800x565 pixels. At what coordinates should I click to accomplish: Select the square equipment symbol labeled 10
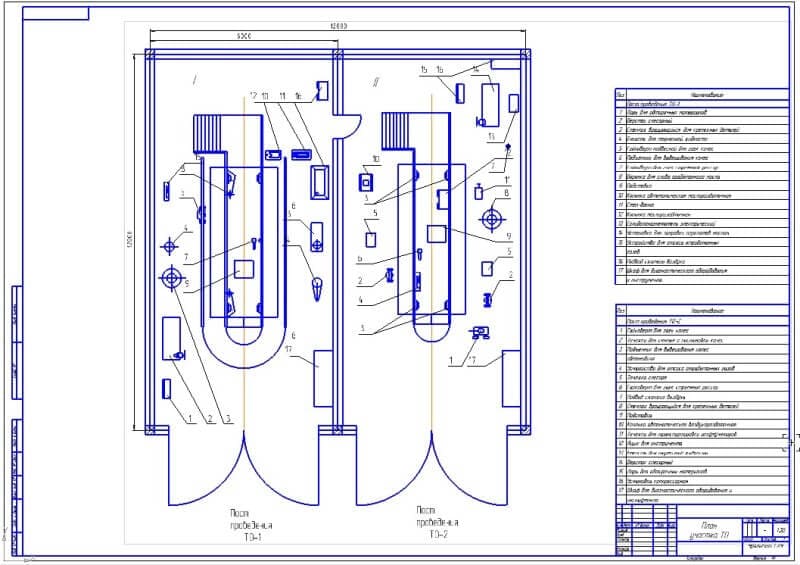pyautogui.click(x=368, y=182)
